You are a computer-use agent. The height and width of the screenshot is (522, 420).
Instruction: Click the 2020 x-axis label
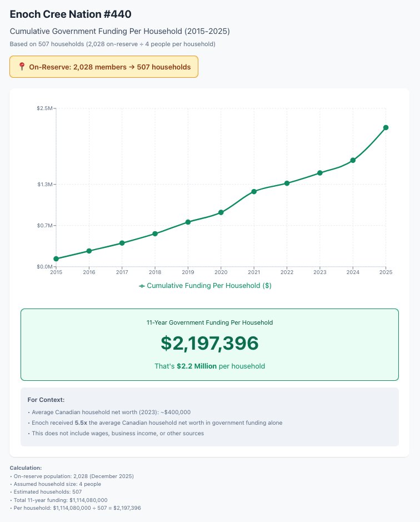coord(221,272)
